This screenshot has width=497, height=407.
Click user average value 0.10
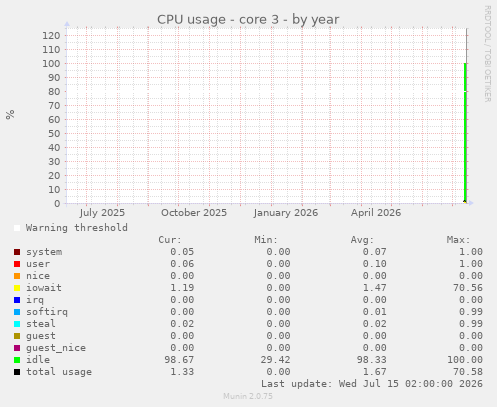point(375,264)
